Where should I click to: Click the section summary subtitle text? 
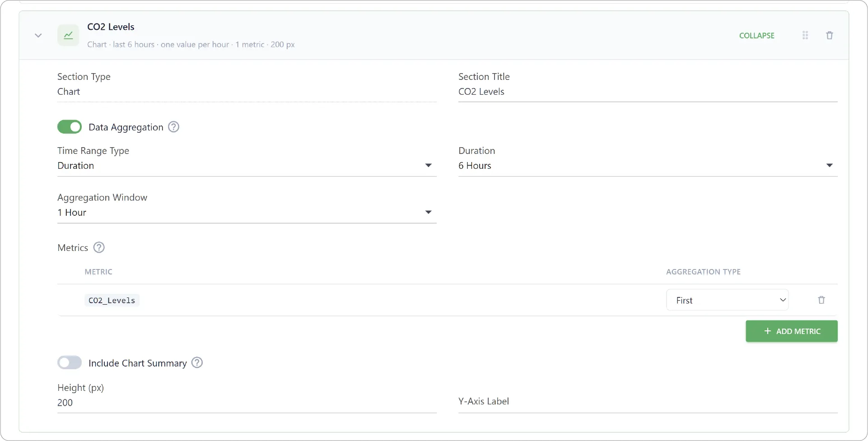tap(191, 44)
